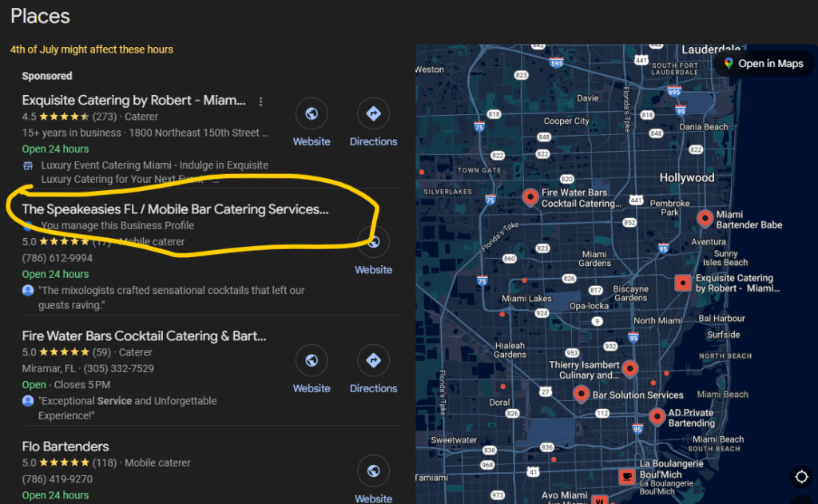Click 'You manage this Business Profile' text
The image size is (818, 504).
tap(117, 226)
